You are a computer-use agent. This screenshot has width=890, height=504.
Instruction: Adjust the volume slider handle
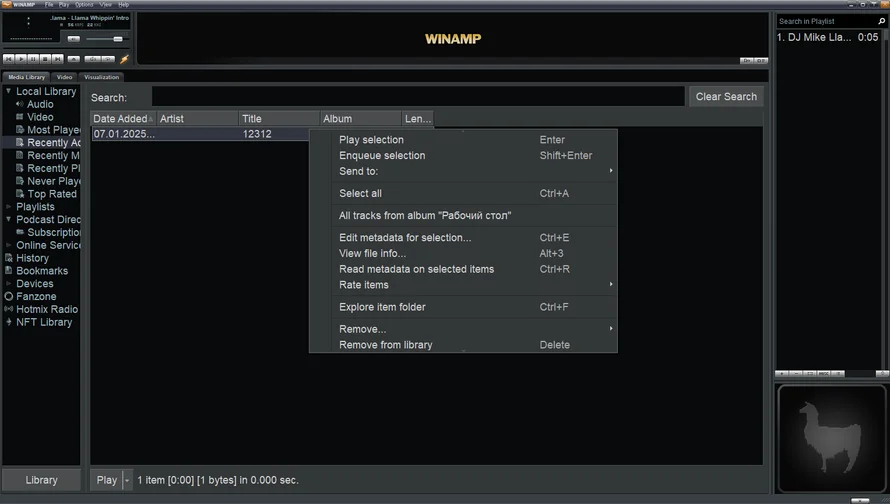tap(118, 39)
